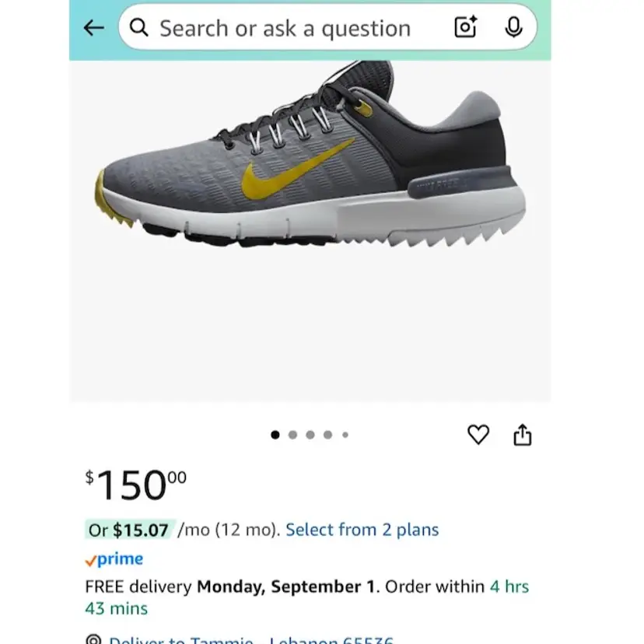Add shoe to wishlist with heart
This screenshot has width=644, height=644.
point(478,435)
